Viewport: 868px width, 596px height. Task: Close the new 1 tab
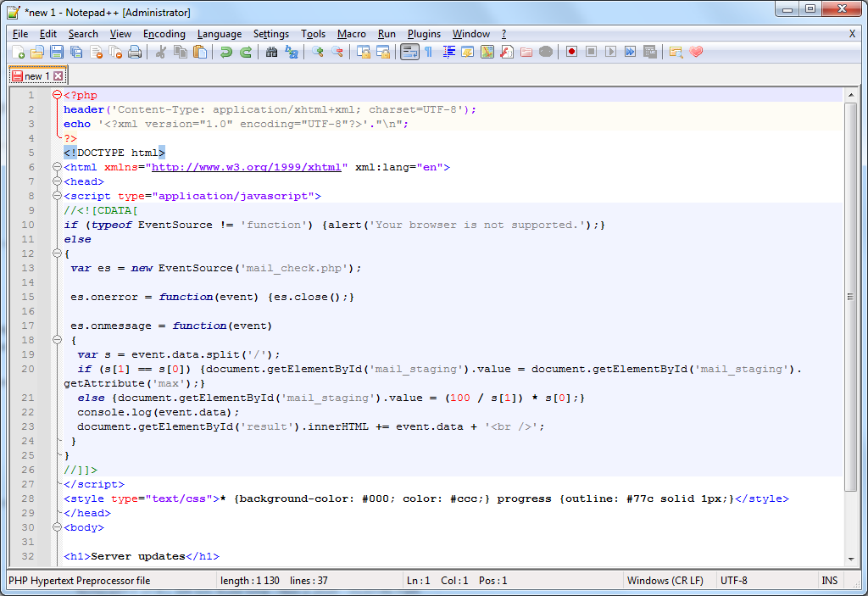[x=56, y=75]
